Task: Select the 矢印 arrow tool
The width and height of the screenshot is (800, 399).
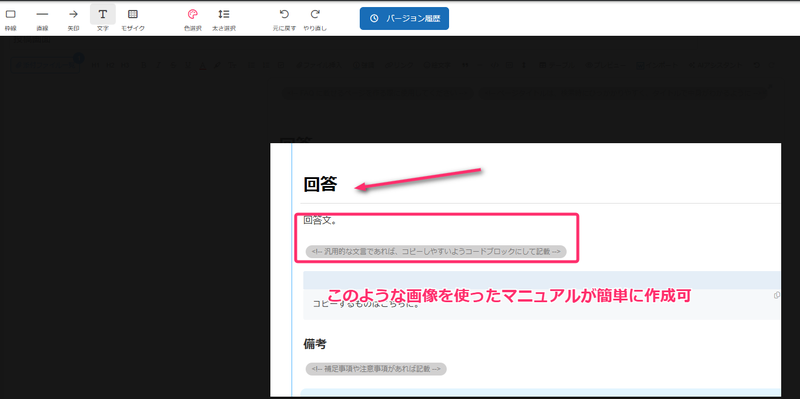Action: (73, 18)
